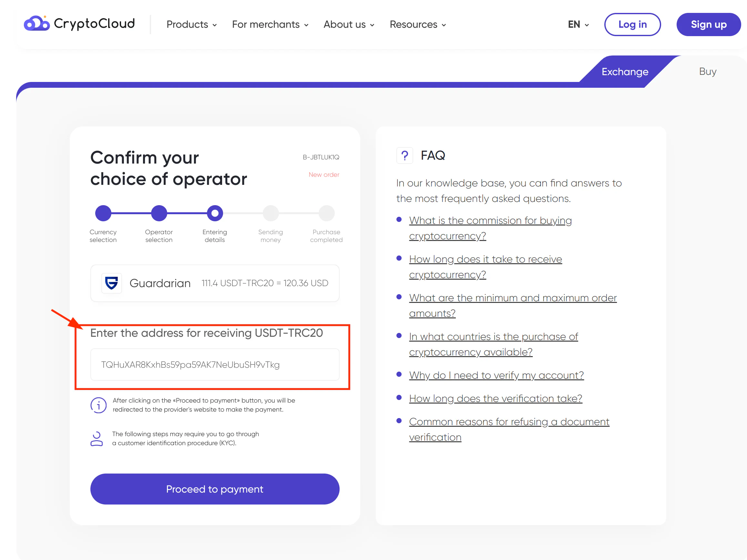Switch language using EN selector
747x560 pixels.
click(x=578, y=24)
